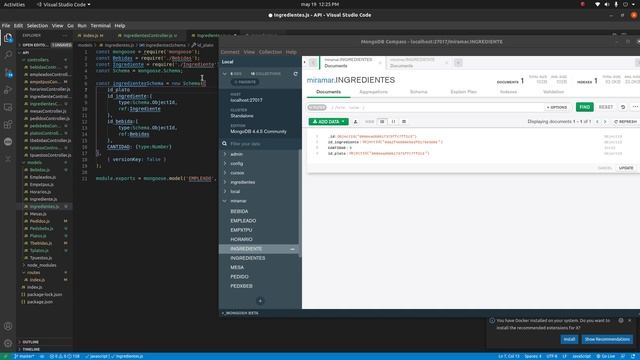Go to previous Compass tab arrow

(x=313, y=62)
